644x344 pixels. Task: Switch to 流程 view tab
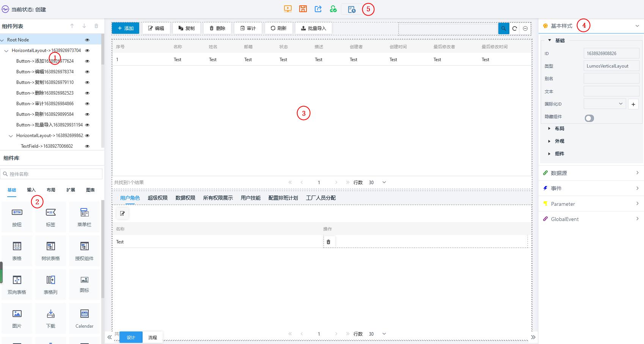click(153, 337)
